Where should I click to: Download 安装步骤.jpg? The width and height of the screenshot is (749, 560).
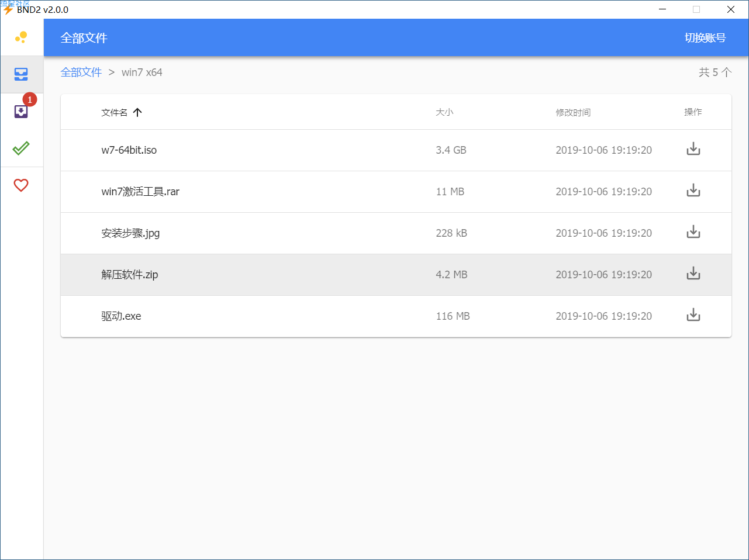click(693, 232)
